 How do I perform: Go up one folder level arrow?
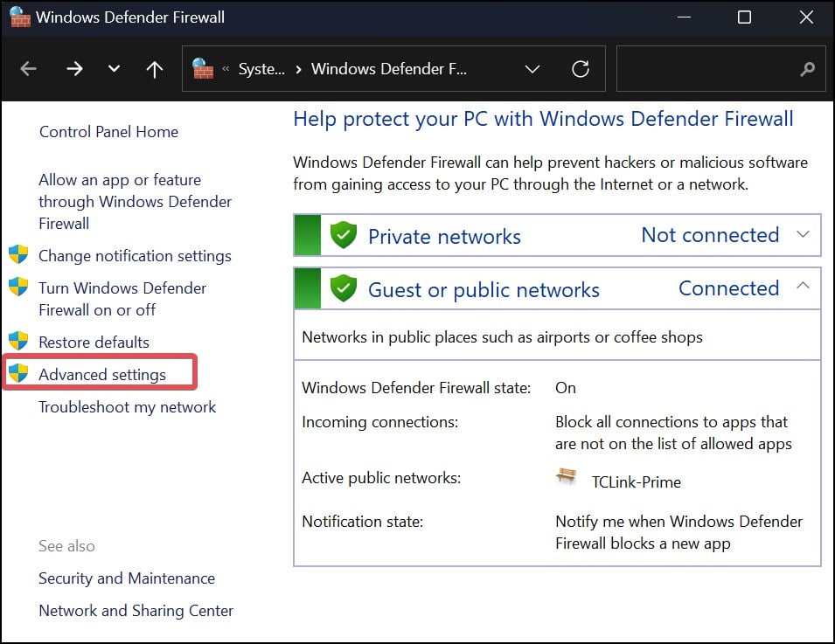155,69
